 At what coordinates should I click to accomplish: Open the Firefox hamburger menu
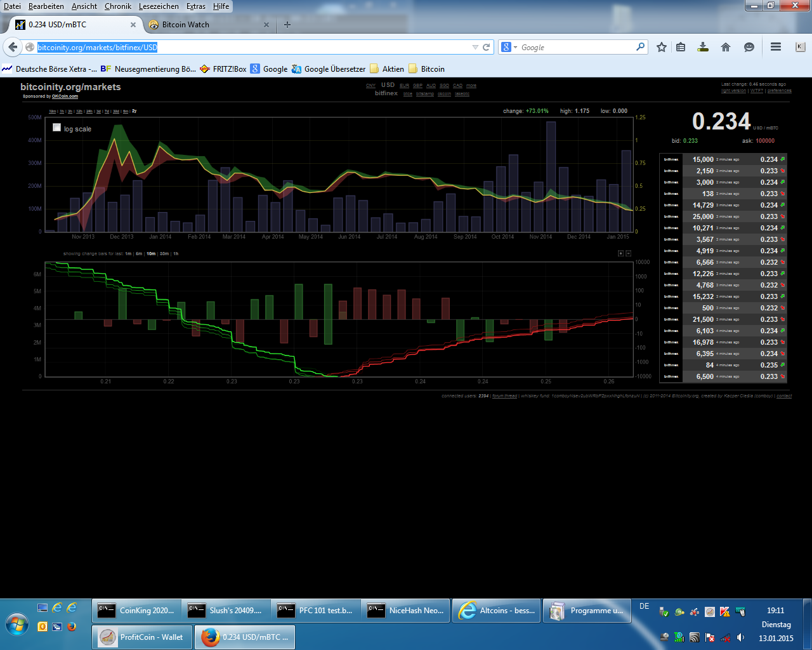(775, 46)
